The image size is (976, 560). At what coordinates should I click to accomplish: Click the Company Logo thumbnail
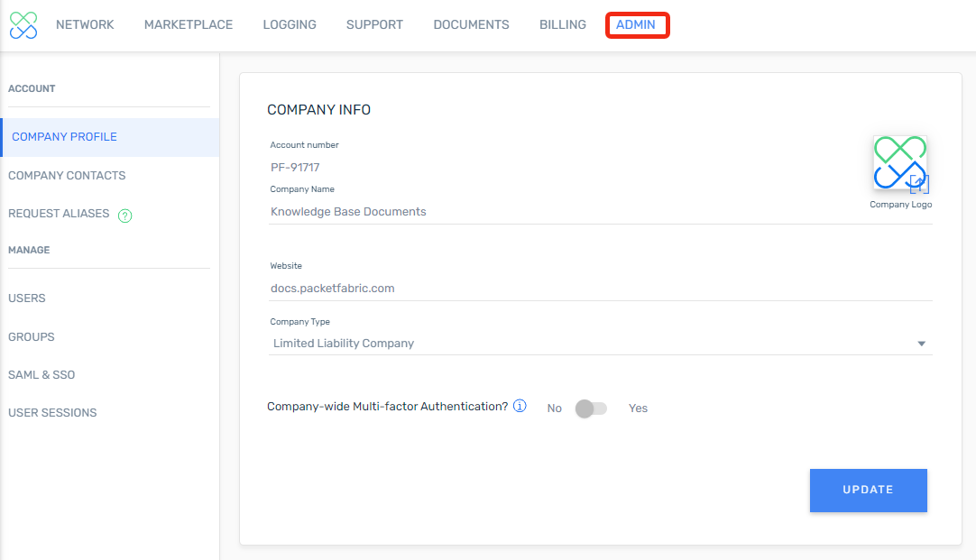coord(899,162)
